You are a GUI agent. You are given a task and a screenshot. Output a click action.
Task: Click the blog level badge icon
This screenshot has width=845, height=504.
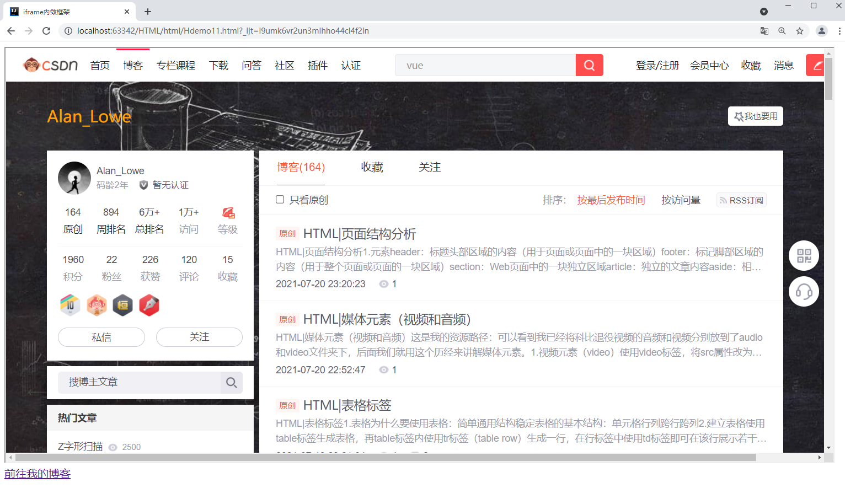pyautogui.click(x=228, y=213)
